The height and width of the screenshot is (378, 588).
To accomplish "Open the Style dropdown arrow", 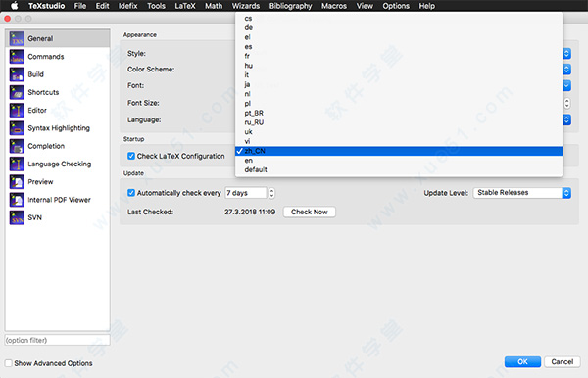I will pyautogui.click(x=566, y=54).
